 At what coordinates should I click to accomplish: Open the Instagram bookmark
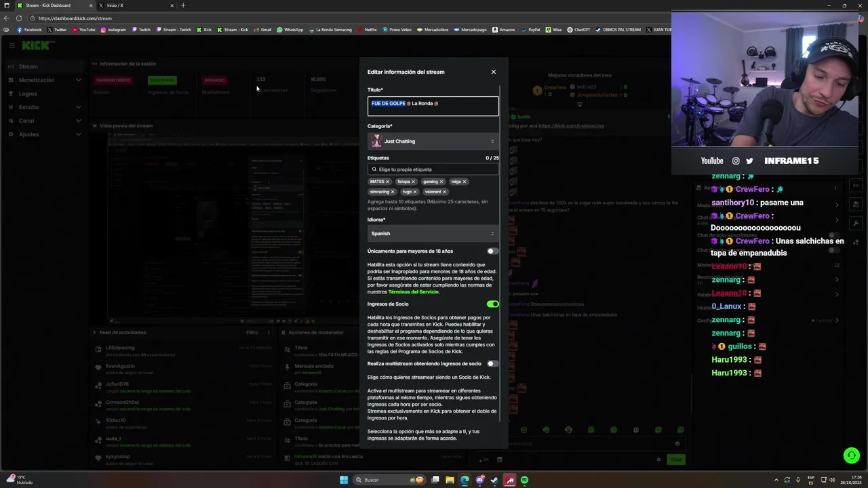pyautogui.click(x=113, y=30)
